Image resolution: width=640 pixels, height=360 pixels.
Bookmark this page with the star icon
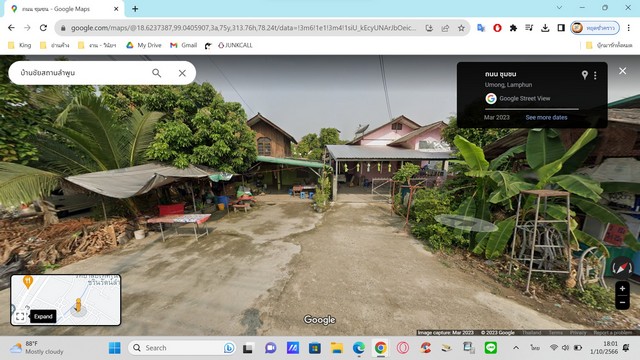pyautogui.click(x=461, y=28)
